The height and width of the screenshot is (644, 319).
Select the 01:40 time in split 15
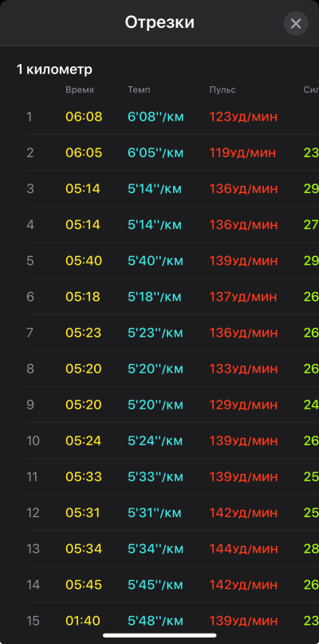point(83,621)
